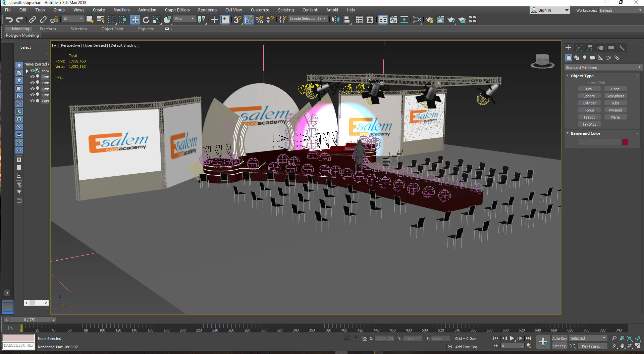644x354 pixels.
Task: Open the Selected key filter dropdown
Action: 588,338
